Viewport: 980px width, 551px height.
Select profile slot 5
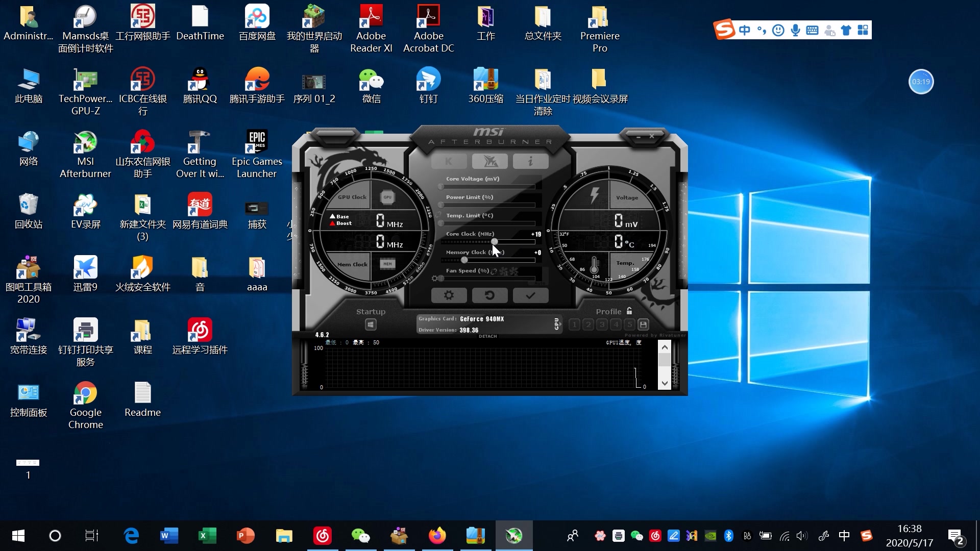click(629, 324)
